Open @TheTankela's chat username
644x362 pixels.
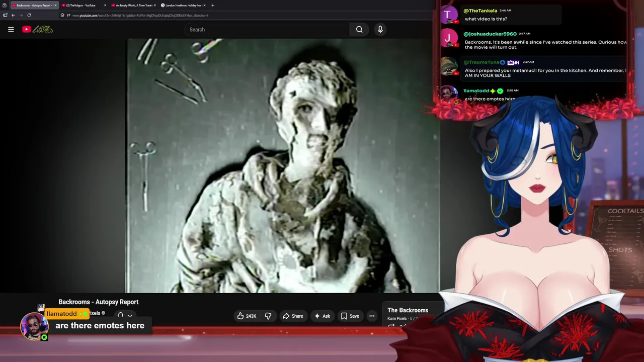click(x=480, y=11)
